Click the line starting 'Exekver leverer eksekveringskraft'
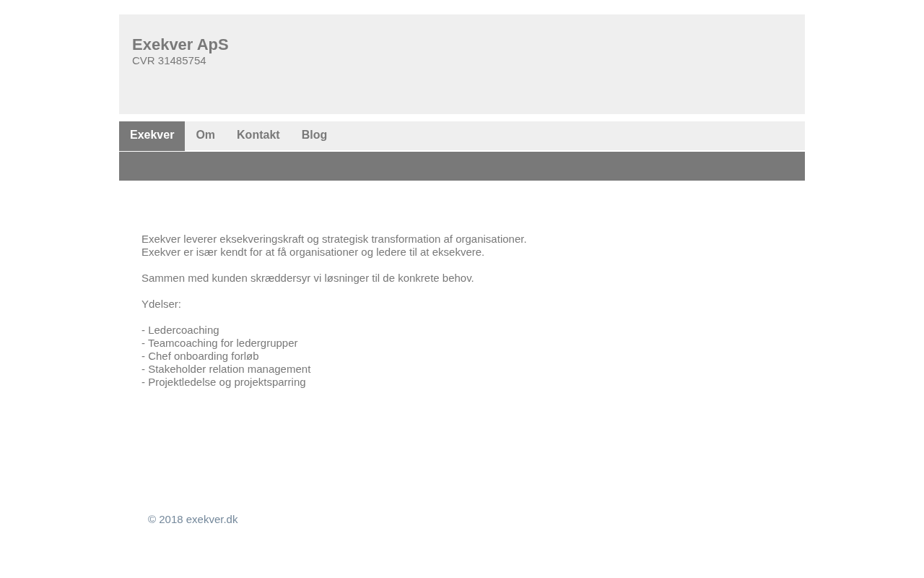924x578 pixels. tap(334, 239)
